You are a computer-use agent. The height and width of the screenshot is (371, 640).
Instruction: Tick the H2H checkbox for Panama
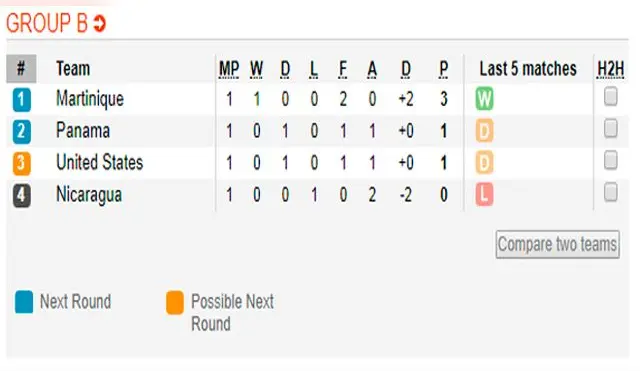pos(611,129)
